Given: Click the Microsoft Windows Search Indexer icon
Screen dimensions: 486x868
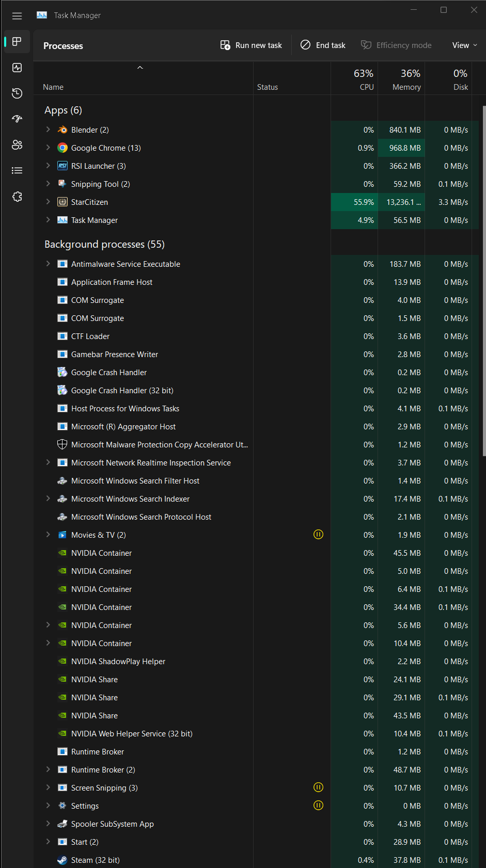Looking at the screenshot, I should pos(62,499).
